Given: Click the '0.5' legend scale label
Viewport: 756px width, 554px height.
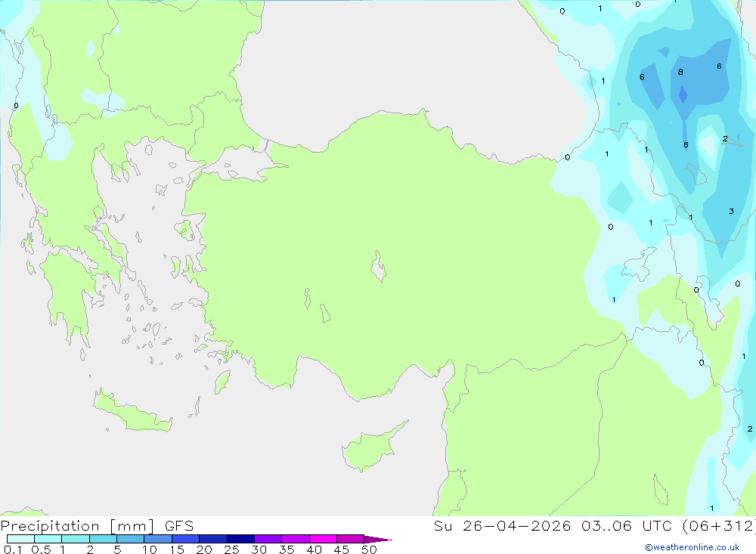Looking at the screenshot, I should (41, 549).
